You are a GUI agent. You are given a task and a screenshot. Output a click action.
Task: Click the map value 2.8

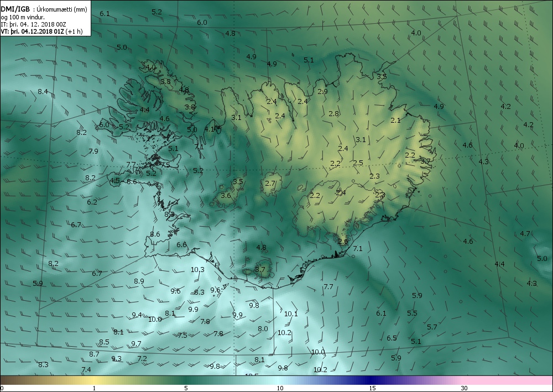(x=333, y=113)
